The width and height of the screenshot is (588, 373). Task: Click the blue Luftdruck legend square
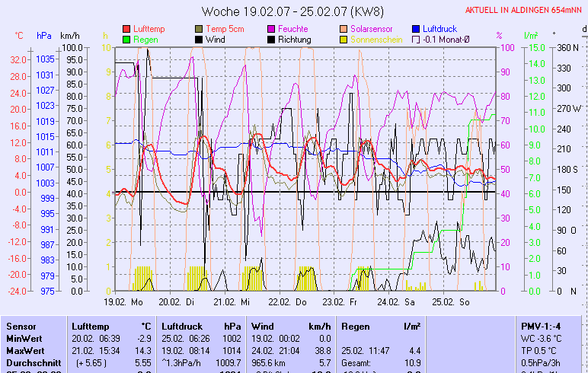pyautogui.click(x=416, y=29)
